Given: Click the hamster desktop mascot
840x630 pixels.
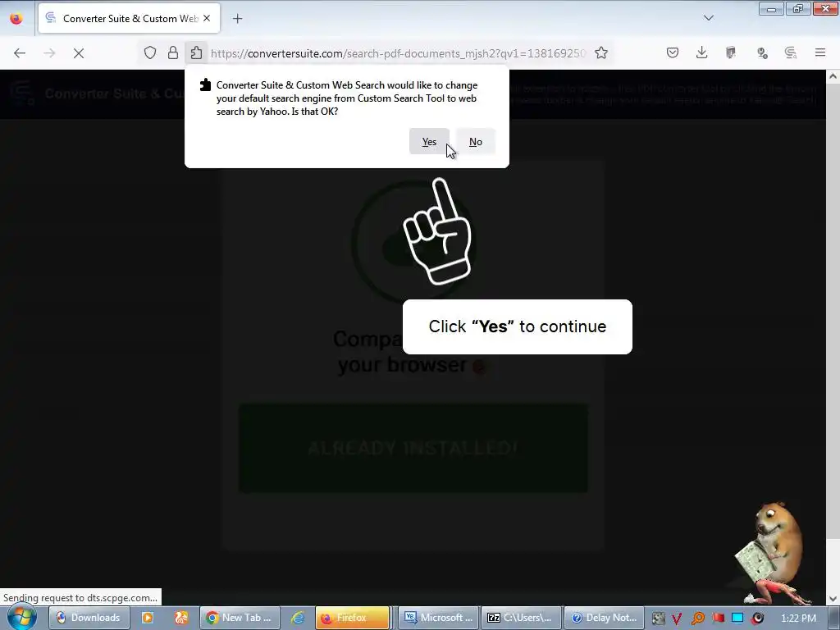Looking at the screenshot, I should pos(771,554).
